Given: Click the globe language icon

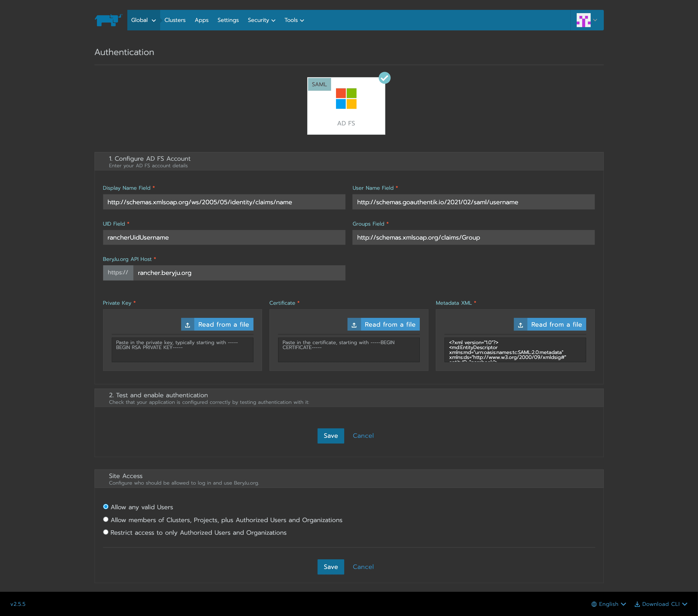Looking at the screenshot, I should [594, 604].
